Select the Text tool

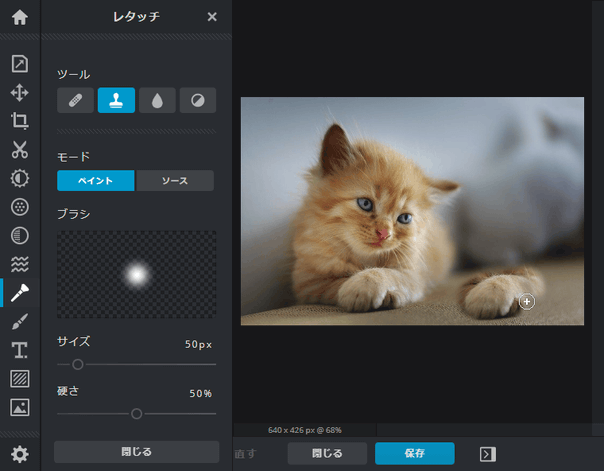coord(20,350)
